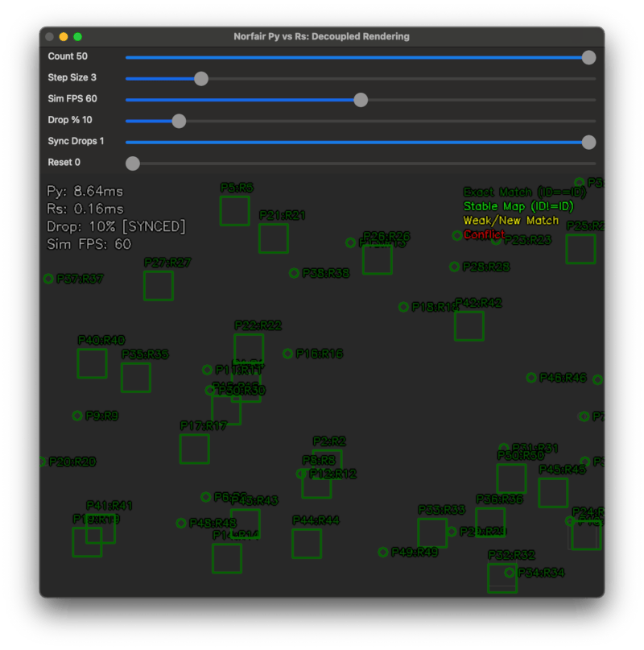Viewport: 644px width, 650px height.
Task: Click the Sim FPS slider handle
Action: (x=361, y=100)
